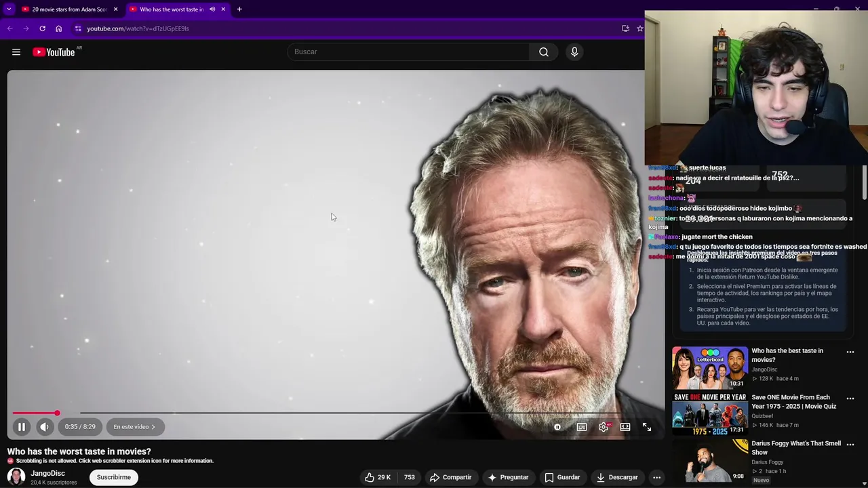This screenshot has width=868, height=488.
Task: Pause the video
Action: 21,427
